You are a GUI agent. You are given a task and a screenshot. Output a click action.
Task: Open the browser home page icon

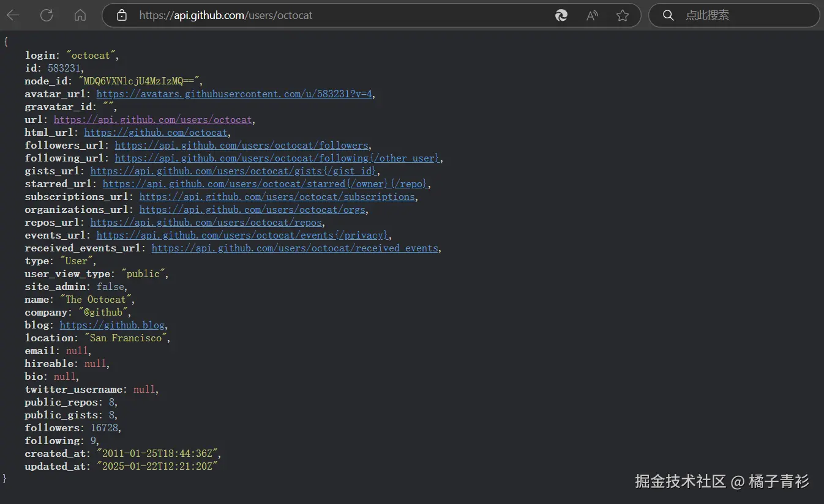click(x=80, y=15)
